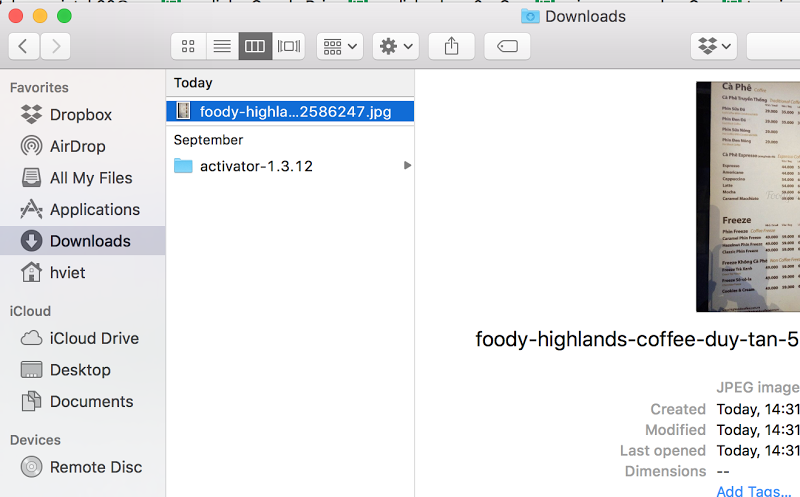The width and height of the screenshot is (800, 497).
Task: Open the Dropbox toolbar dropdown
Action: point(714,46)
